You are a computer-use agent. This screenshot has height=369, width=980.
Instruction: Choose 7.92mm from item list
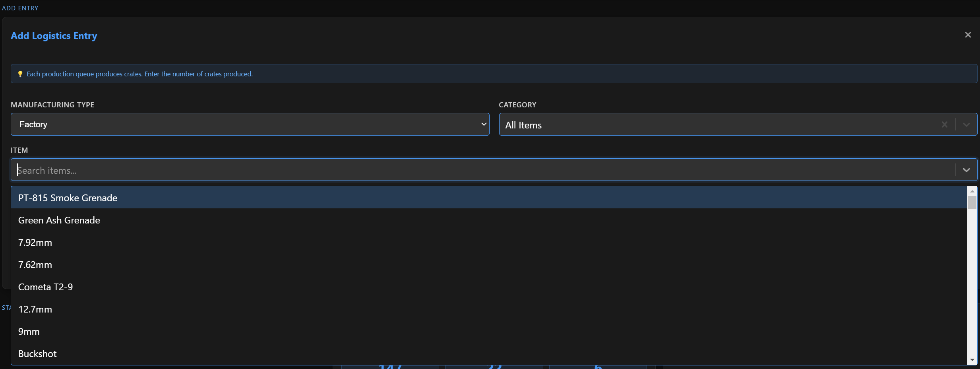point(35,242)
